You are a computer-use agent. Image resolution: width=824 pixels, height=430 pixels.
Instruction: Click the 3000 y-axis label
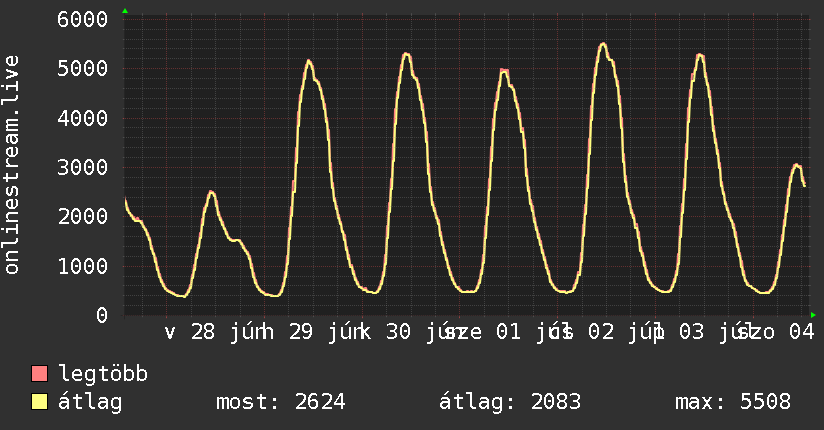[83, 167]
